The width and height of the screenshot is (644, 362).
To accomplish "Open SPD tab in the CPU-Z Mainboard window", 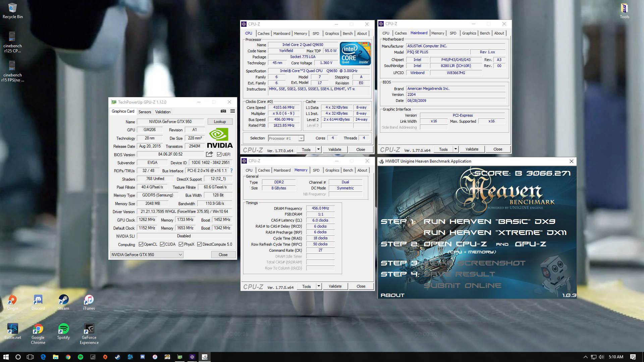I will 453,33.
